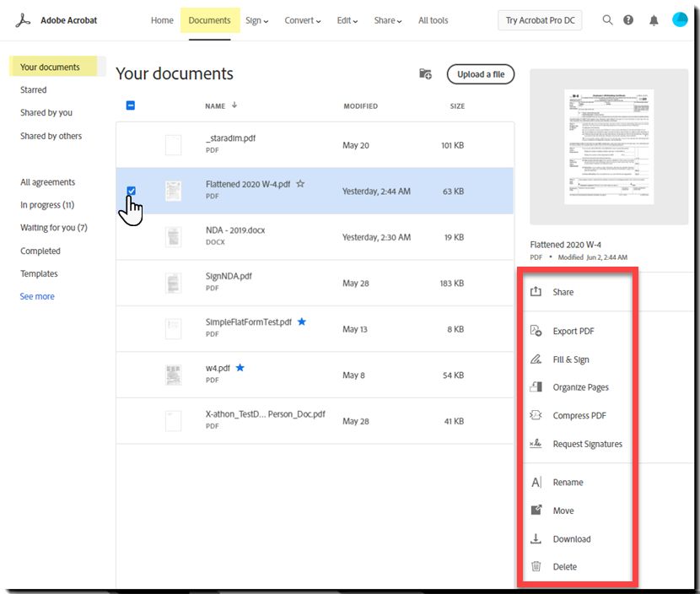The image size is (700, 594).
Task: Click file icon of _staradim.pdf
Action: (x=173, y=145)
